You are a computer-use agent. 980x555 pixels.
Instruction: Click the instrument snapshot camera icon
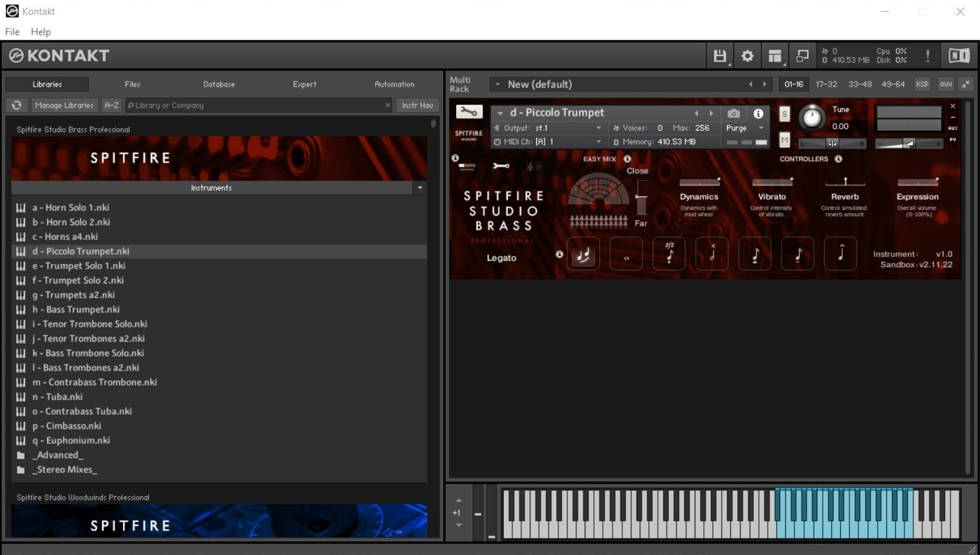coord(733,113)
